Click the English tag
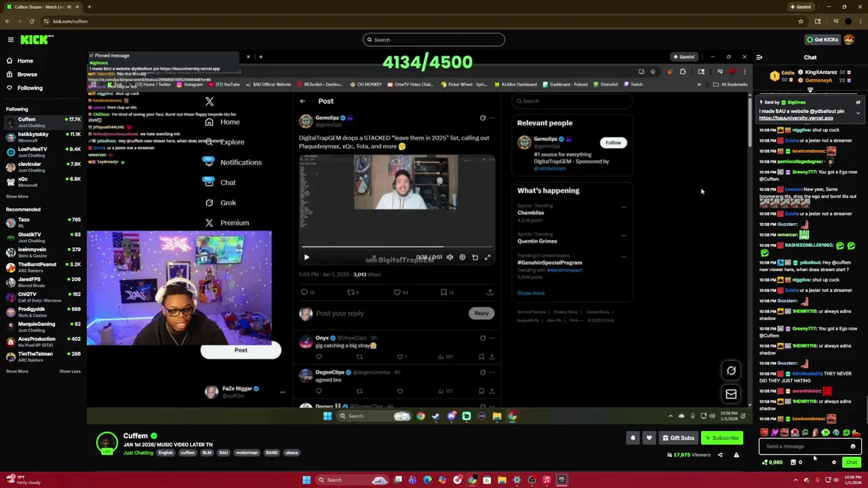Screen dimensions: 868x488 (166, 453)
